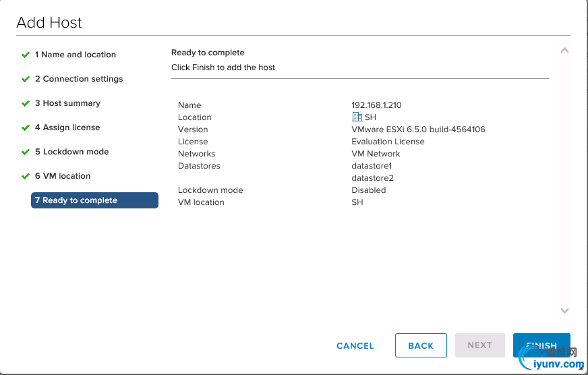This screenshot has height=375, width=588.
Task: Select step 7 Ready to complete
Action: click(x=94, y=200)
